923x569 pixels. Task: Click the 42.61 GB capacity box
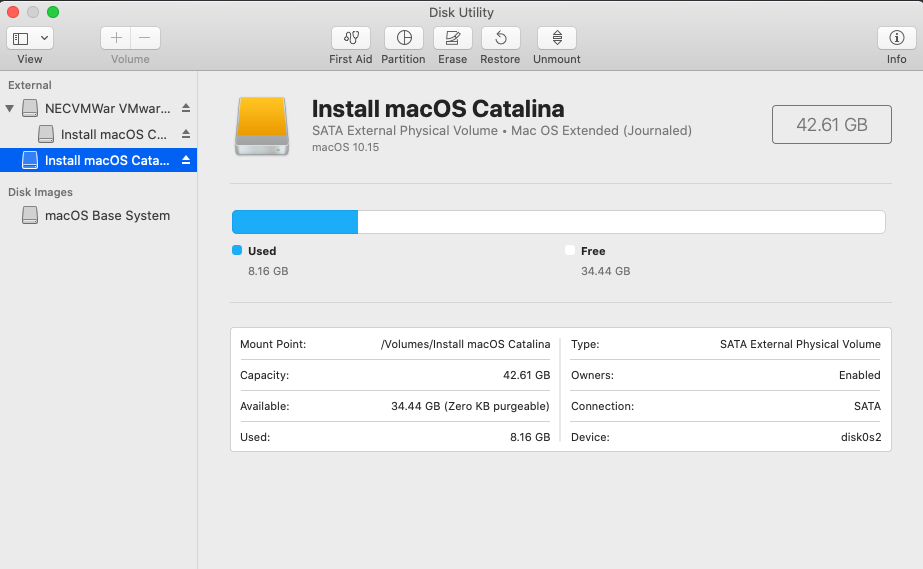pos(831,125)
